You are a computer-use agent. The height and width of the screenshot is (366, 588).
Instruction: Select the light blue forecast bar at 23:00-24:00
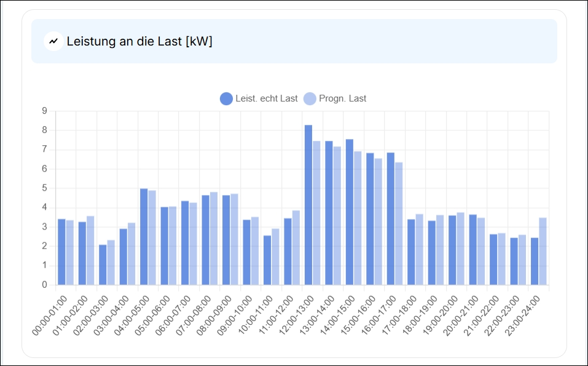pos(543,251)
